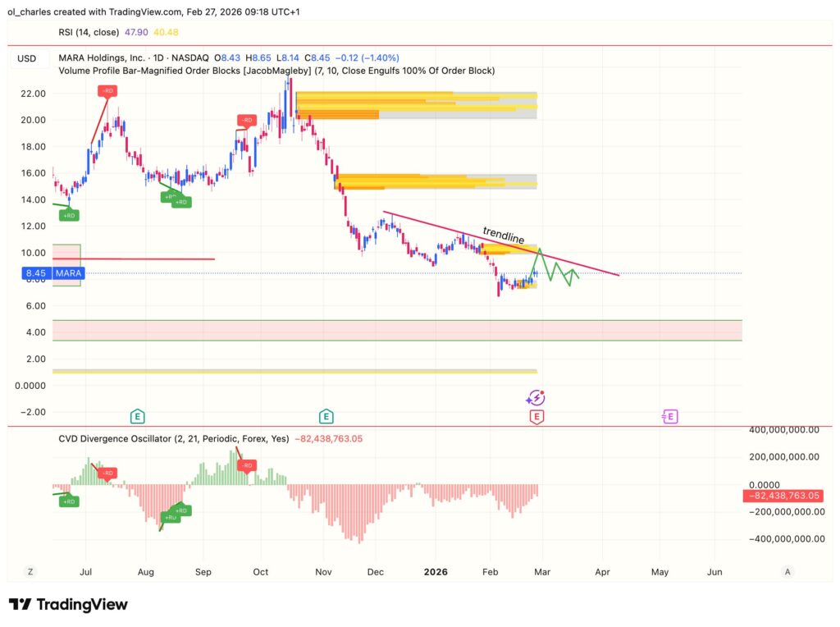Click the USD currency label at top left
The image size is (840, 627).
25,58
